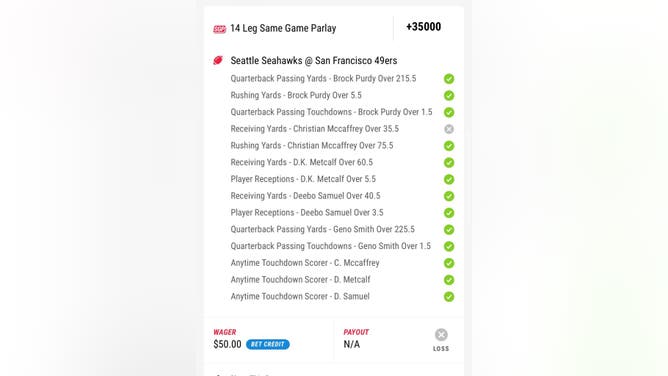Click green check beside Geno Smith Over 225.5
This screenshot has height=376, width=668.
coord(449,230)
